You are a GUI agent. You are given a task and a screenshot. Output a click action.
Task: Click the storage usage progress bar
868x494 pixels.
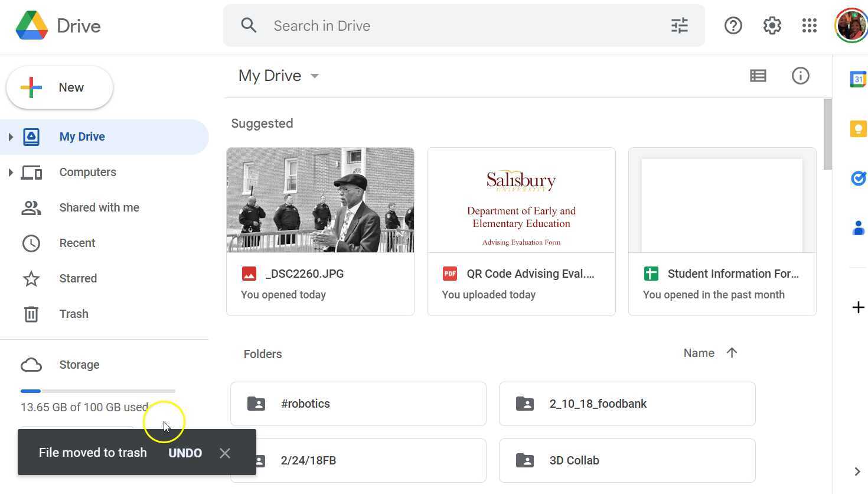(x=97, y=391)
